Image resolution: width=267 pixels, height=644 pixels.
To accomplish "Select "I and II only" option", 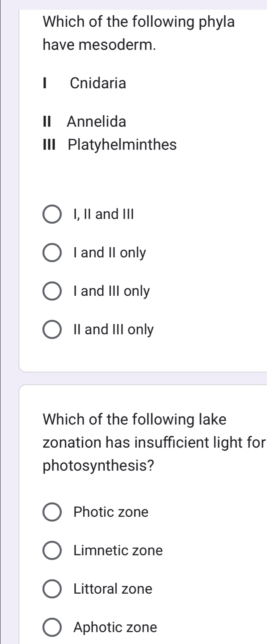I will pos(52,252).
